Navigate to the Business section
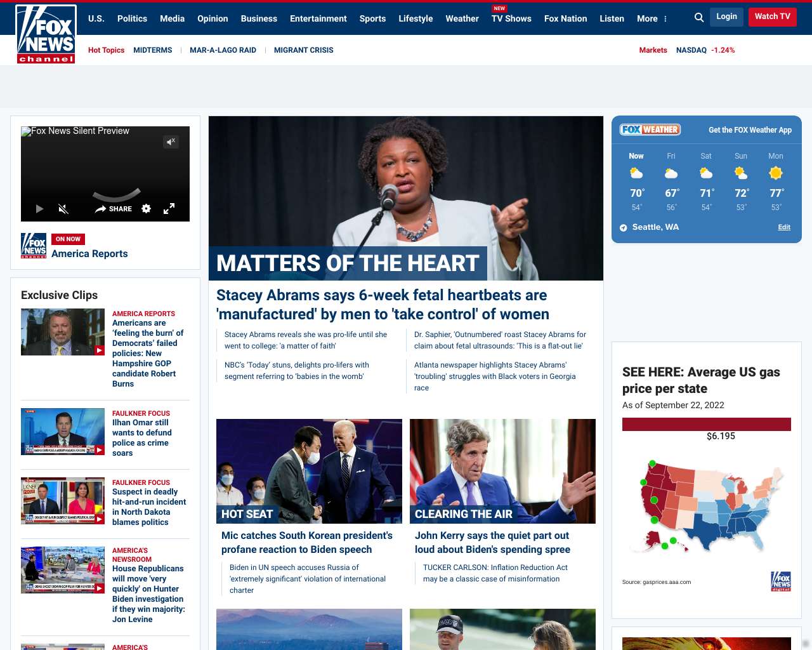Screen dimensions: 812x650 pyautogui.click(x=259, y=18)
